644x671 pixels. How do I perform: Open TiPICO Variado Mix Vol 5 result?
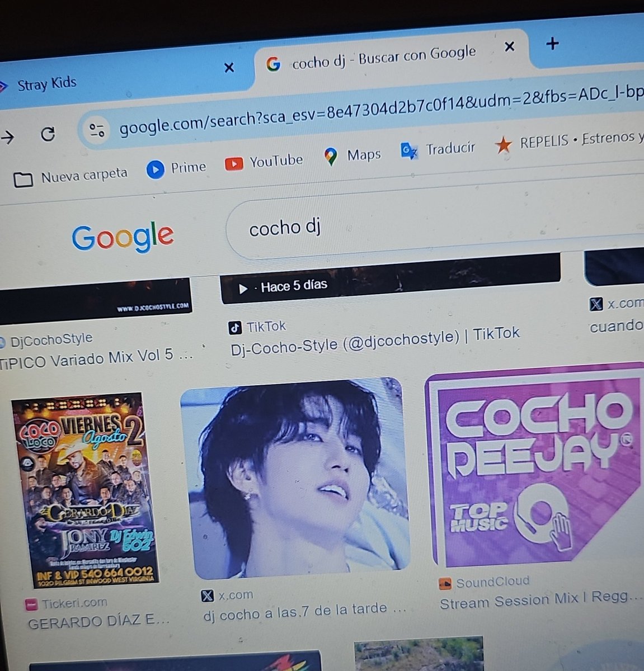tap(96, 358)
